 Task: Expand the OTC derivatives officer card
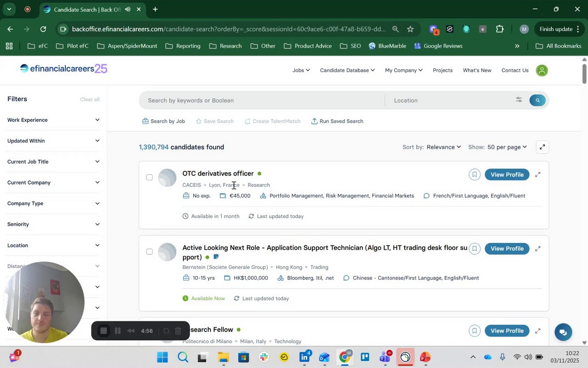(537, 174)
